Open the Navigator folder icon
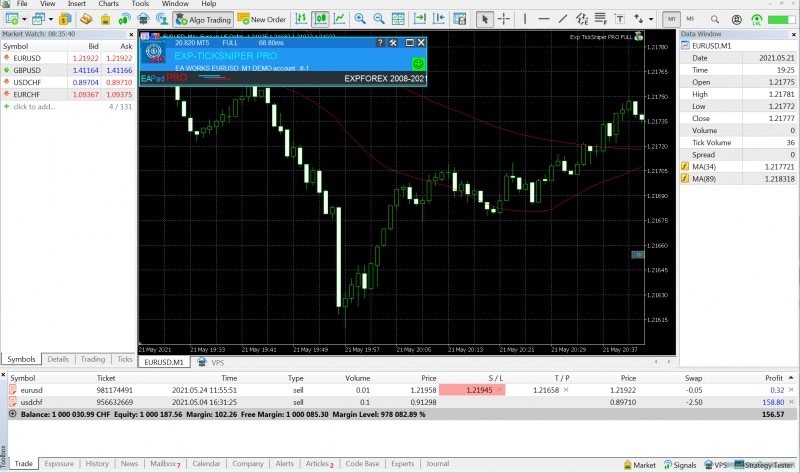Viewport: 800px width, 473px height. point(86,19)
